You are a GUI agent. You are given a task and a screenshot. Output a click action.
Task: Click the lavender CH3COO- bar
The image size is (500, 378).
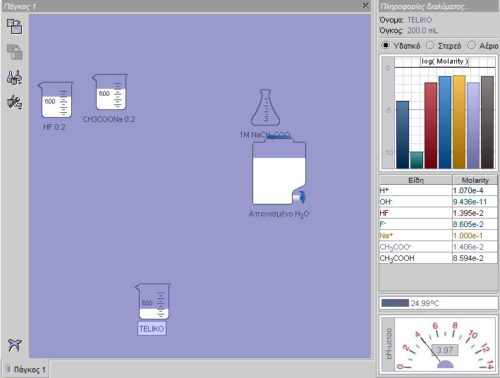click(473, 125)
